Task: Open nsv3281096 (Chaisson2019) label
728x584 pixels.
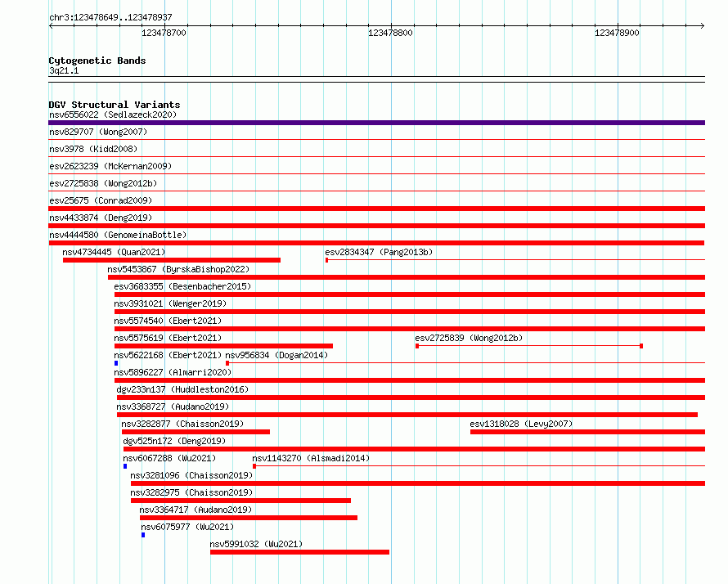Action: pos(191,475)
